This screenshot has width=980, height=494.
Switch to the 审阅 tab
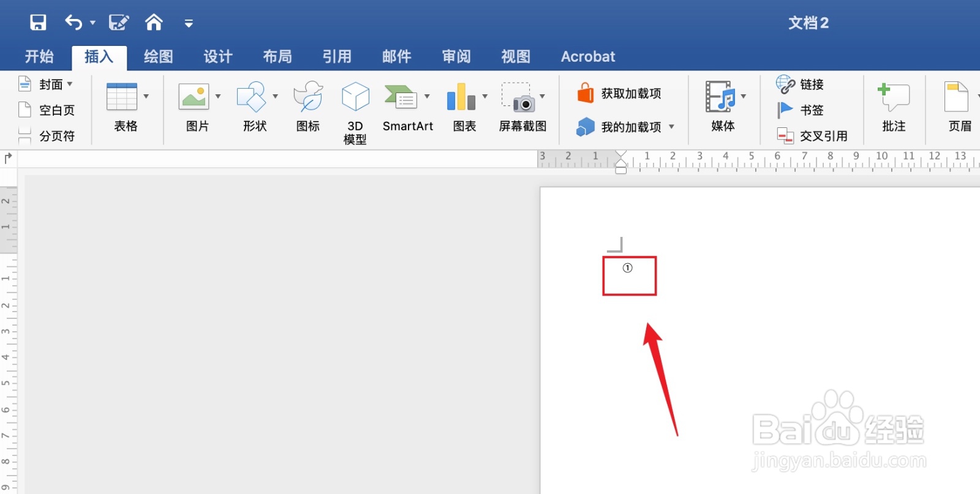[456, 56]
